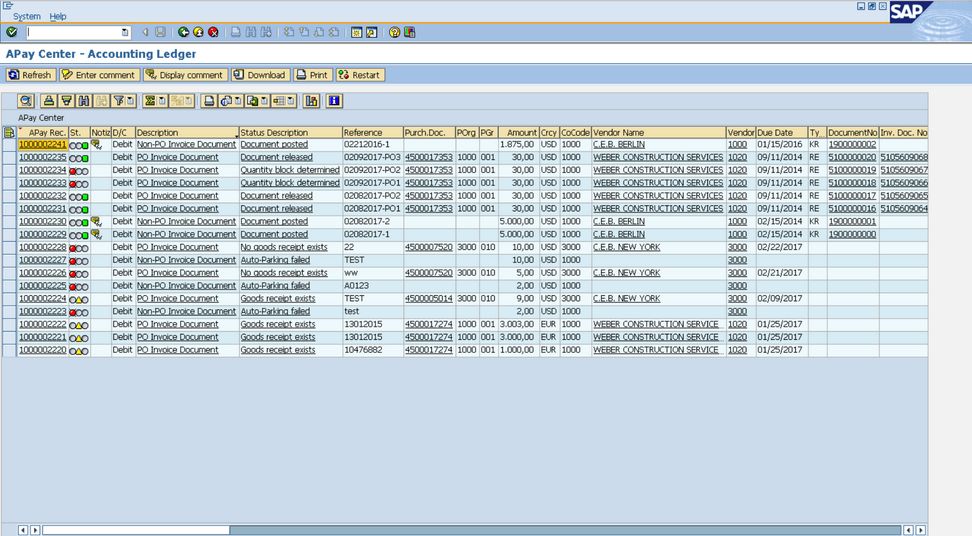Click the Refresh button

pos(31,75)
